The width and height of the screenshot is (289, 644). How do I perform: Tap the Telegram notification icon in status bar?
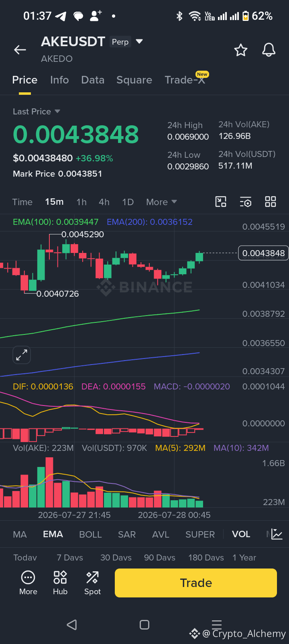(61, 16)
